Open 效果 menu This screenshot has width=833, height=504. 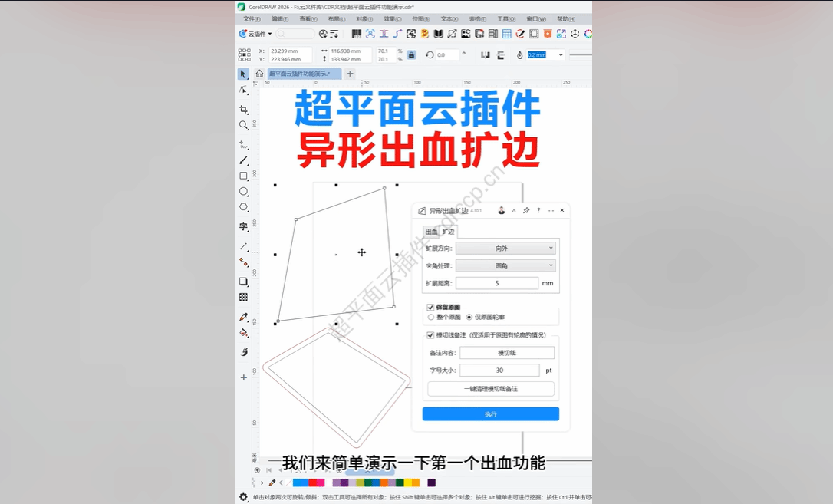coord(393,19)
